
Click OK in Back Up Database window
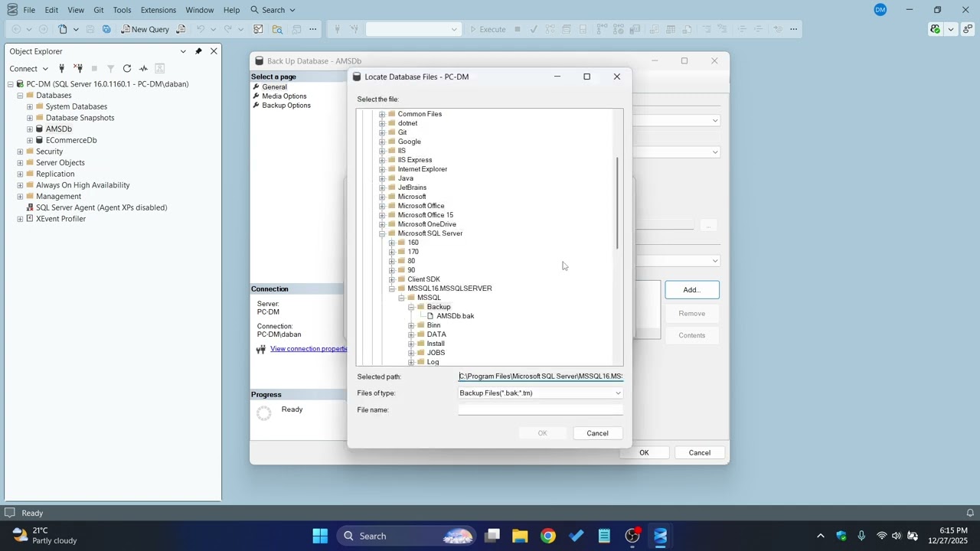(x=644, y=453)
